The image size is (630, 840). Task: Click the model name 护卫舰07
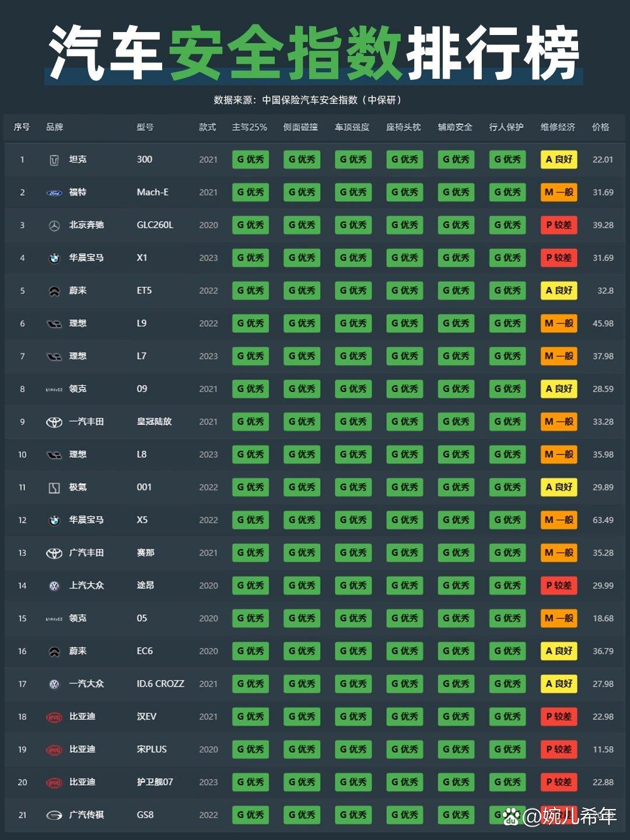(155, 782)
